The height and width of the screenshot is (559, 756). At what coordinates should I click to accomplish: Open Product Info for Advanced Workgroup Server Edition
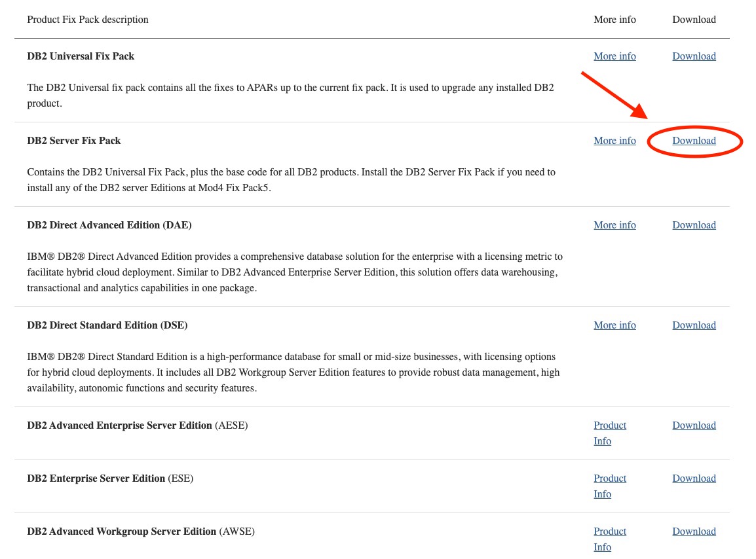click(x=610, y=539)
